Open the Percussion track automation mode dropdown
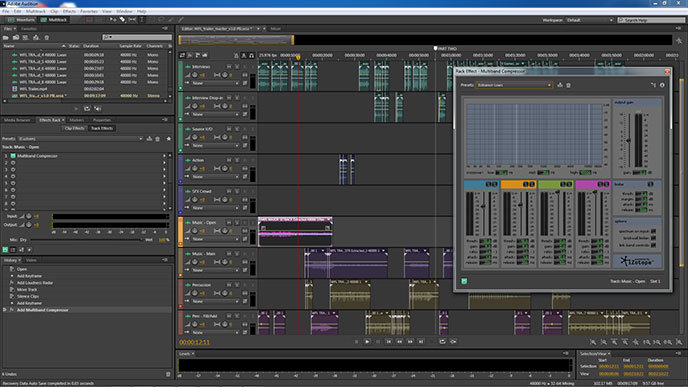 click(215, 301)
